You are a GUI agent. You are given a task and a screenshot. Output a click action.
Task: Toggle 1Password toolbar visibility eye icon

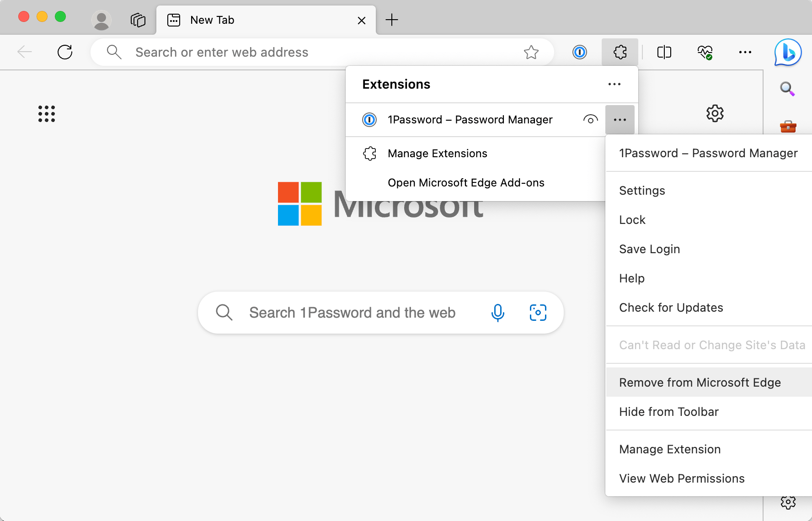(590, 120)
